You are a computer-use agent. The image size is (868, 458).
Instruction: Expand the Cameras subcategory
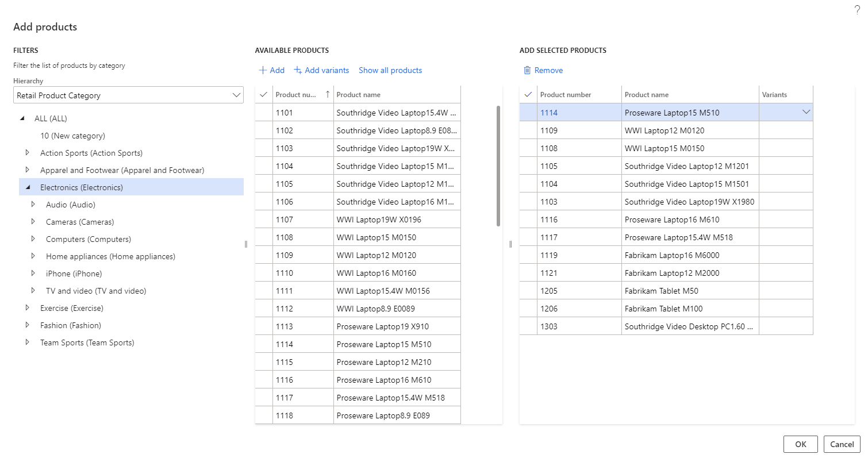(33, 222)
